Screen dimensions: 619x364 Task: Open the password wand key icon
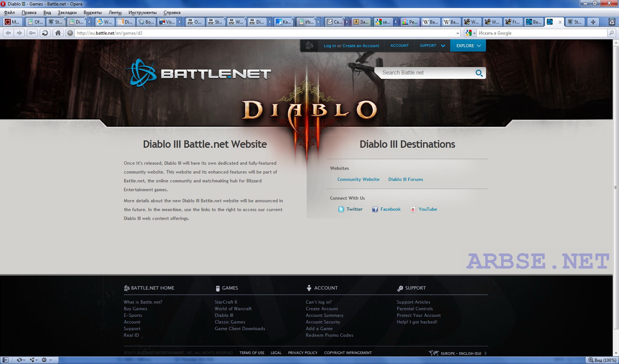pyautogui.click(x=32, y=33)
